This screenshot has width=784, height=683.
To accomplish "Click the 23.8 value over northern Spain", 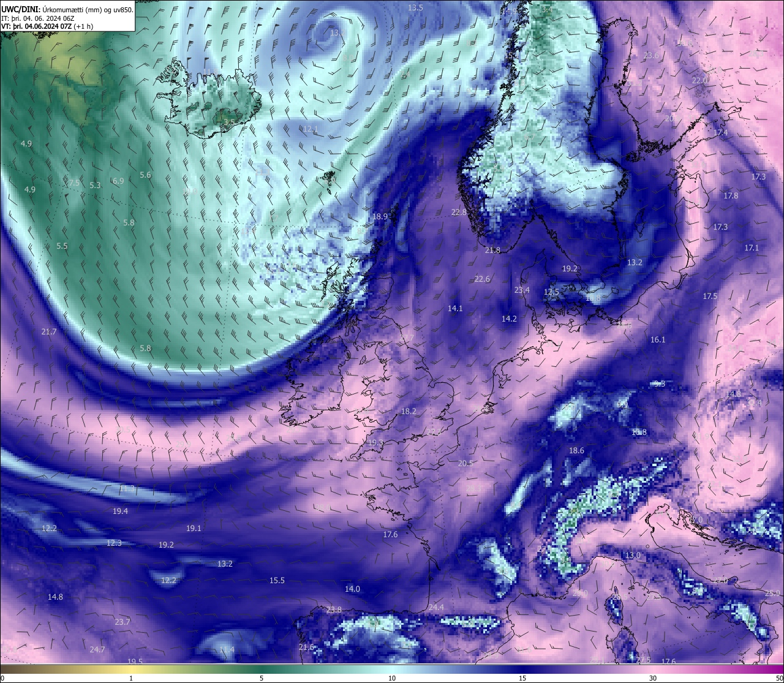I will (x=334, y=609).
